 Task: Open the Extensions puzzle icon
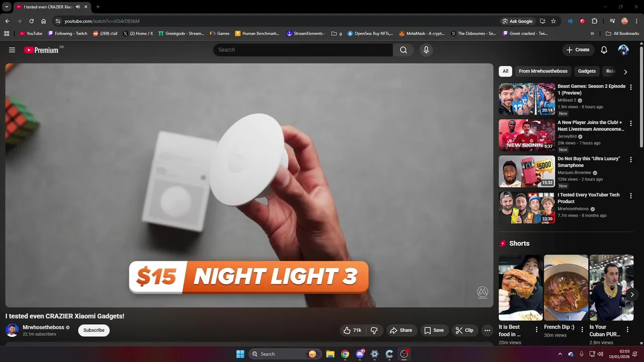point(594,21)
